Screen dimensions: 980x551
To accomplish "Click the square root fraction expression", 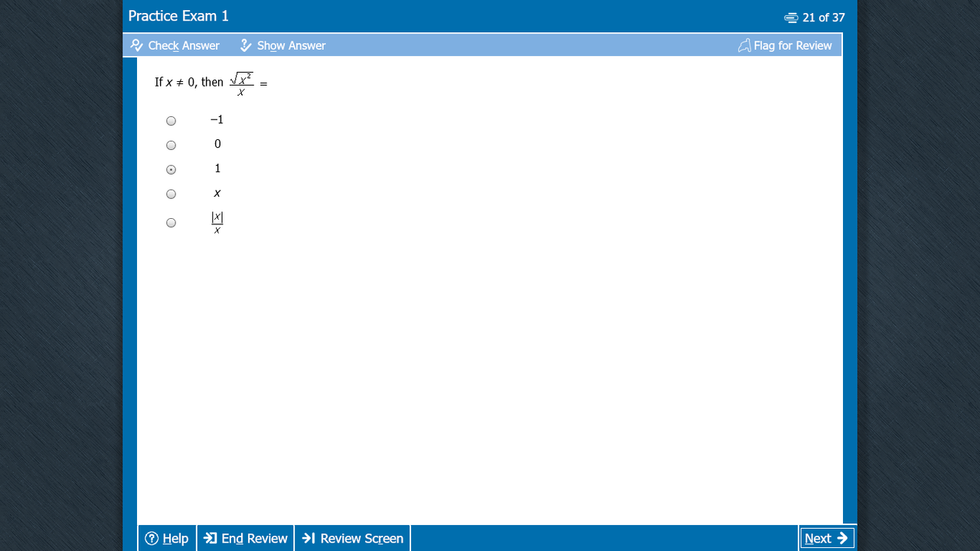I will 242,83.
